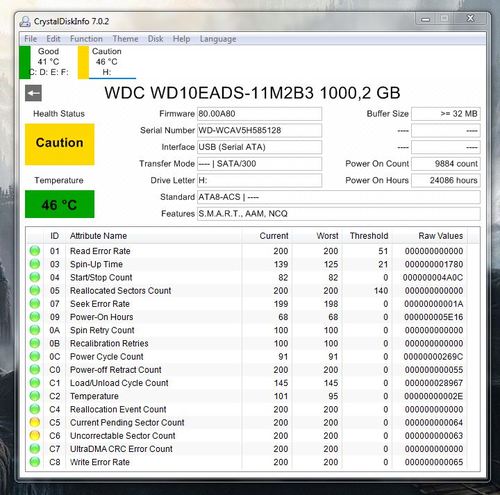Viewport: 500px width, 495px height.
Task: Click green status icon for Power-On Hours
Action: 35,317
